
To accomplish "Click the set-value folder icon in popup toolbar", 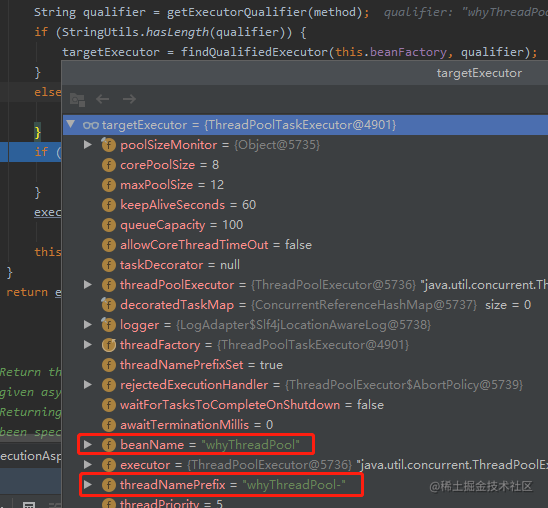I will click(x=77, y=100).
